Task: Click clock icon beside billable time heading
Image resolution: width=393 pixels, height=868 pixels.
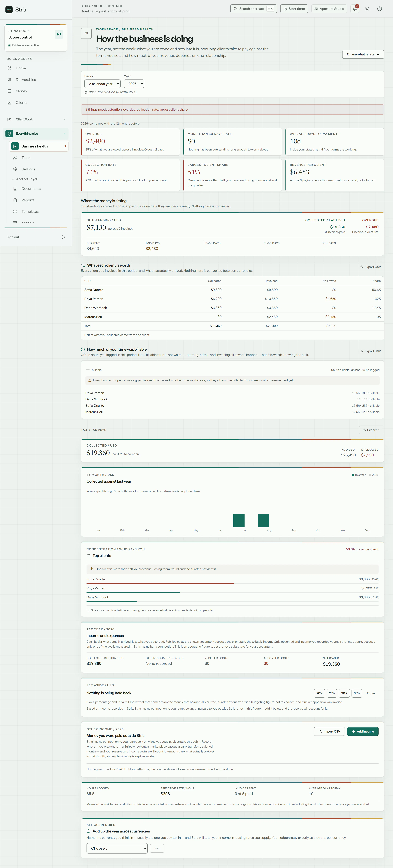Action: (x=83, y=349)
